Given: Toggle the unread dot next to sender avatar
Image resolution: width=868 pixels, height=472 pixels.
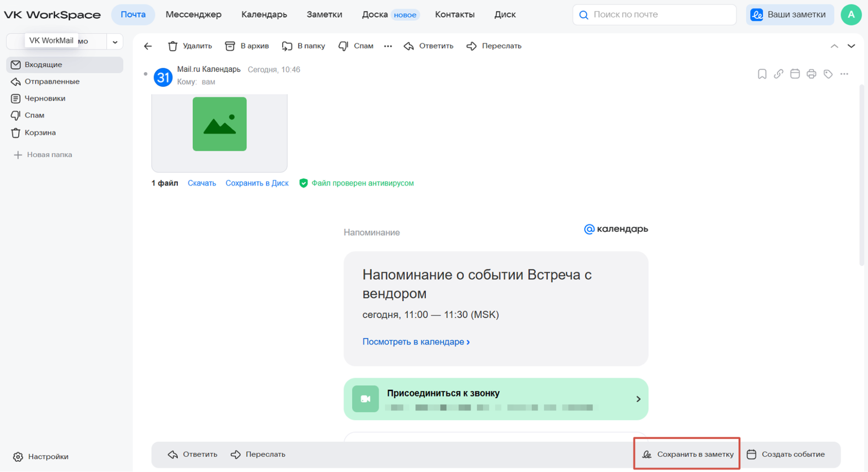Looking at the screenshot, I should pyautogui.click(x=145, y=74).
